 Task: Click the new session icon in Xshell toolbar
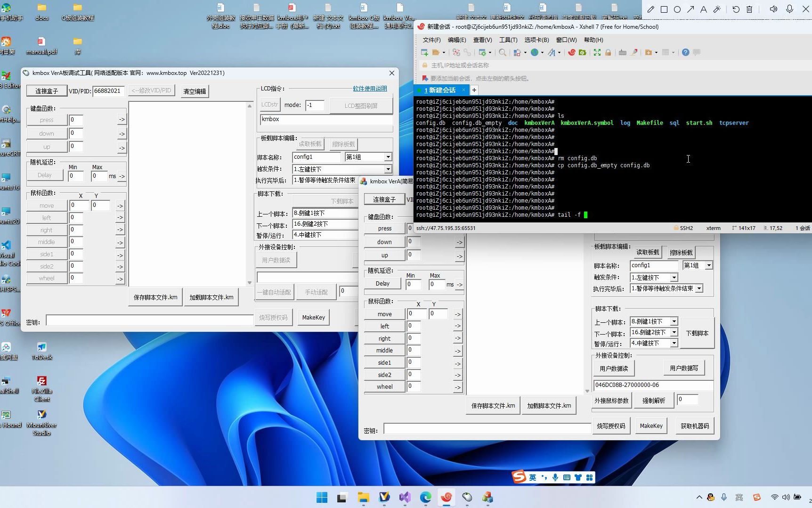pos(424,52)
